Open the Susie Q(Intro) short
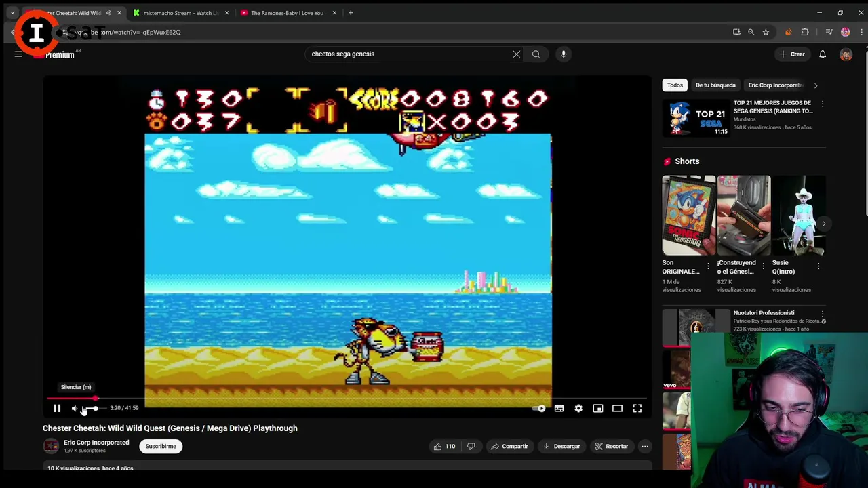Screen dimensions: 868x488 799,215
